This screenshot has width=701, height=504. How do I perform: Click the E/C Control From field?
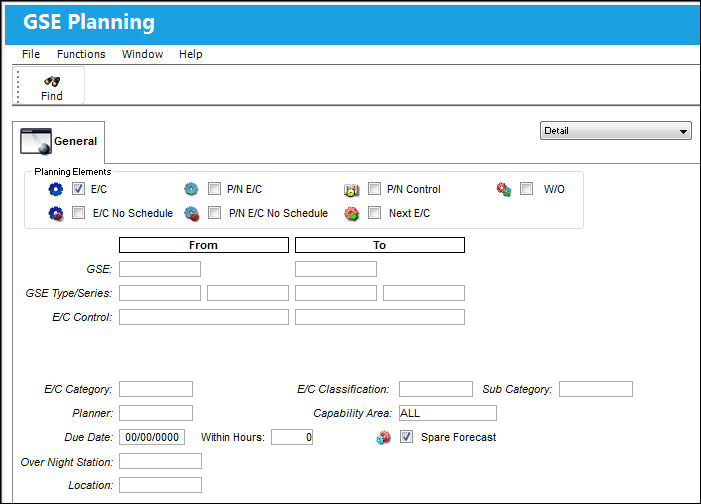(203, 317)
